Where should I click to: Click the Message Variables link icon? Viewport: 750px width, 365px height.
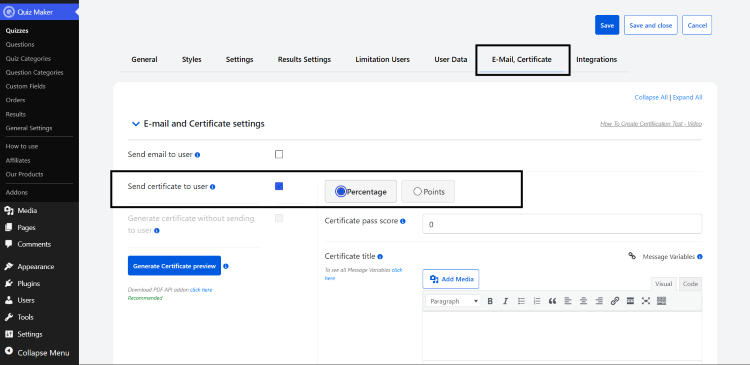pyautogui.click(x=632, y=256)
